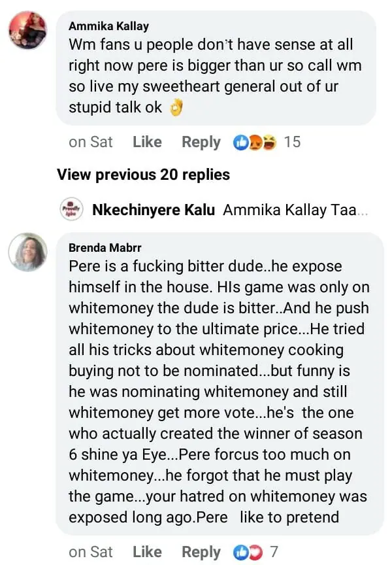Open Nkechinyere Kalu's profile name
The width and height of the screenshot is (392, 565).
(x=154, y=210)
